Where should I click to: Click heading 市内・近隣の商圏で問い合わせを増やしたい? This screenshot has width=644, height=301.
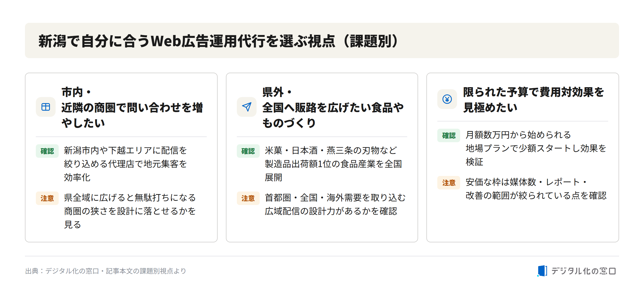point(132,107)
